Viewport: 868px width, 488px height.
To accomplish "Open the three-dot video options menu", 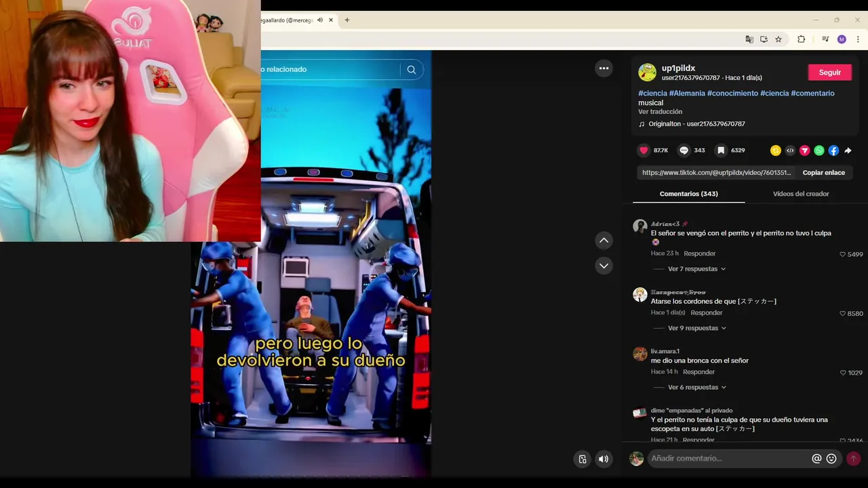I will pyautogui.click(x=604, y=68).
